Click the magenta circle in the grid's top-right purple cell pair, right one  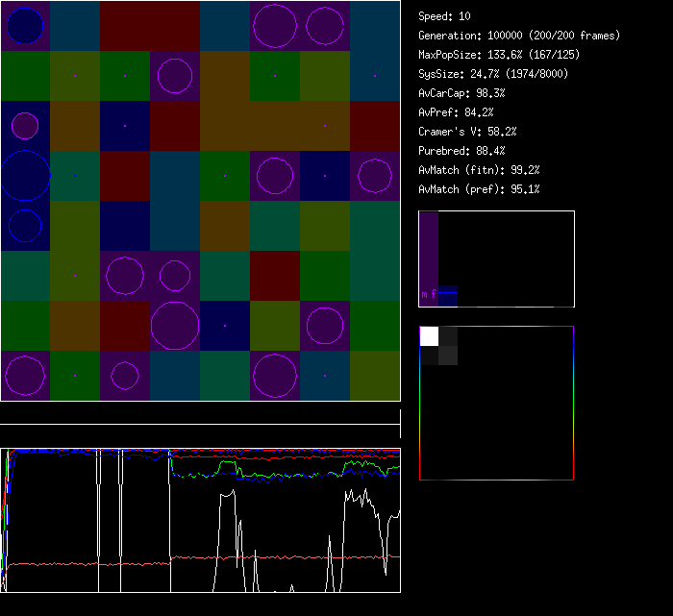pyautogui.click(x=325, y=26)
